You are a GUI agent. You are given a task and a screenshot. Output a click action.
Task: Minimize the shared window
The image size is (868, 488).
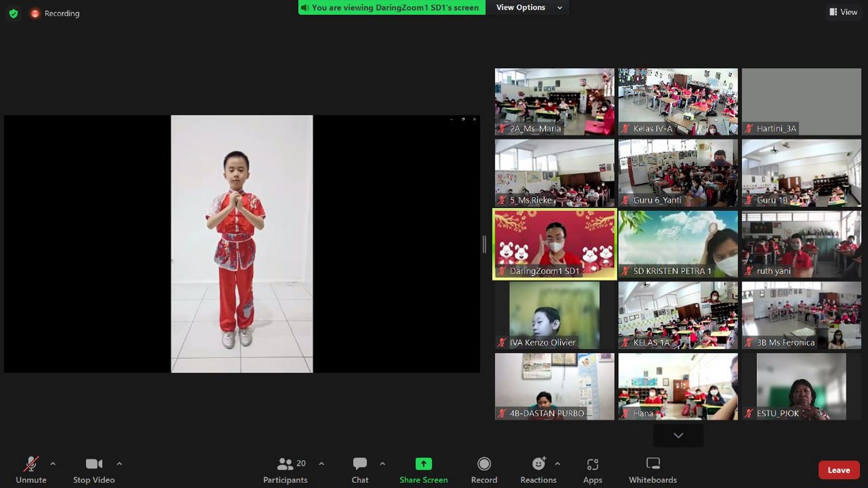pos(451,119)
